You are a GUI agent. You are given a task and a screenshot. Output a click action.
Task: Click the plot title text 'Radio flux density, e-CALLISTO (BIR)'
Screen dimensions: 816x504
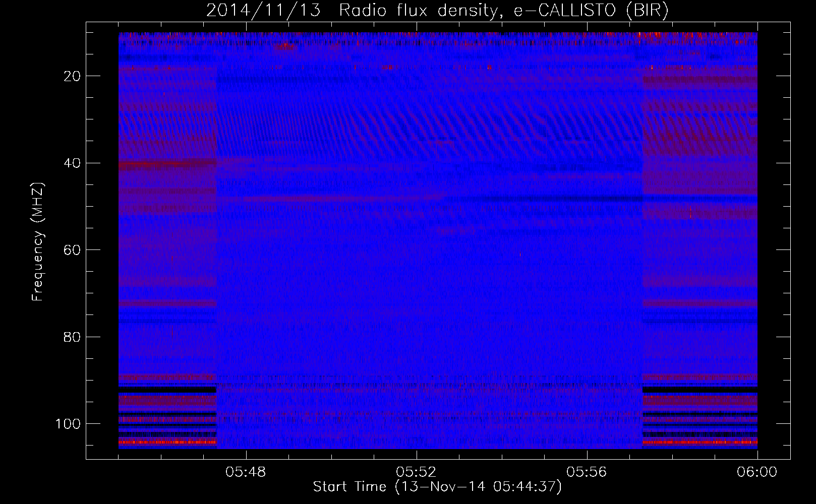pyautogui.click(x=503, y=11)
